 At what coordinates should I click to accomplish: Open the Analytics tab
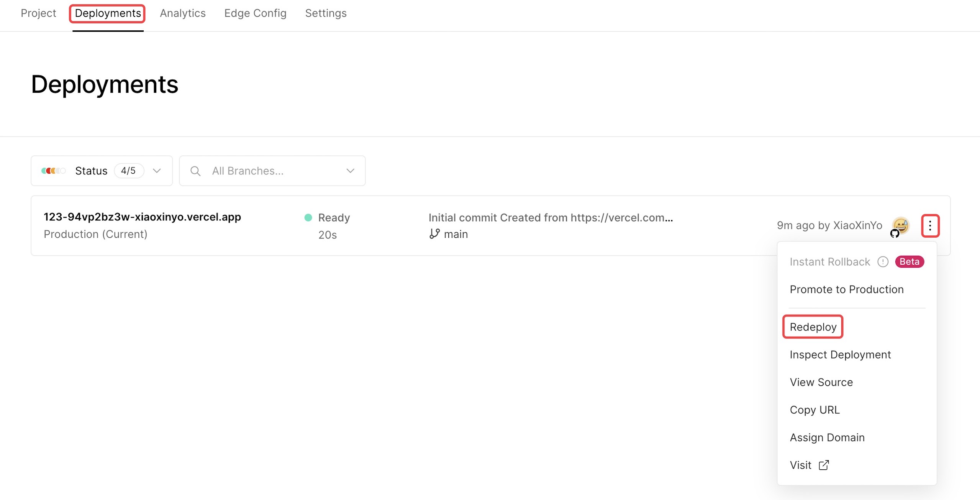click(x=183, y=13)
